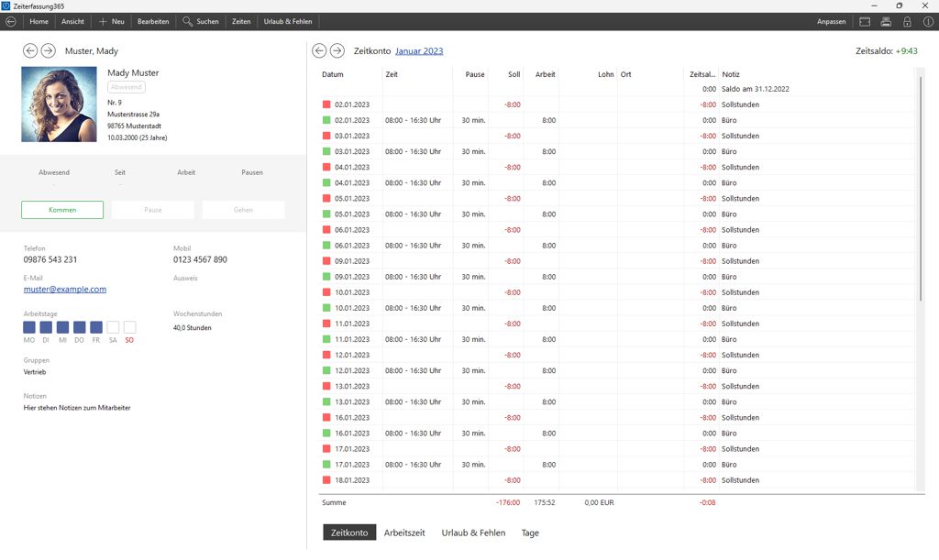Uncheck the MO workday box

point(29,327)
